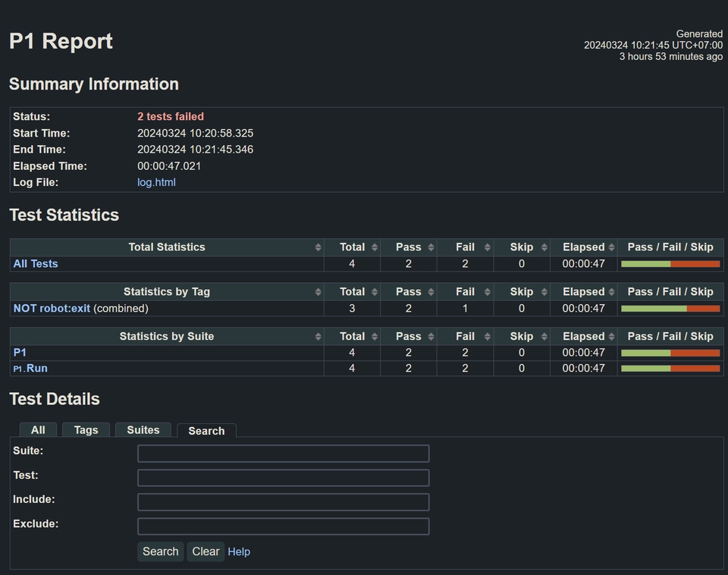Click the Exclude input field
The image size is (728, 575).
pyautogui.click(x=283, y=526)
